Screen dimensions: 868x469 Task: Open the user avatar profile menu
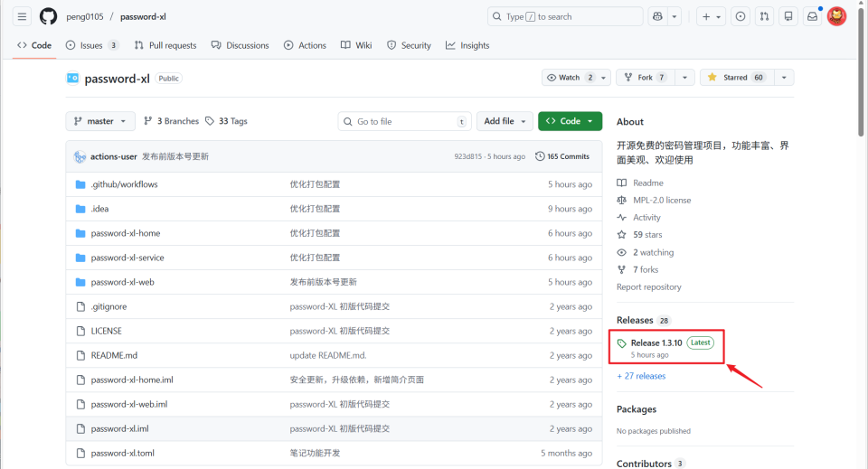(836, 16)
